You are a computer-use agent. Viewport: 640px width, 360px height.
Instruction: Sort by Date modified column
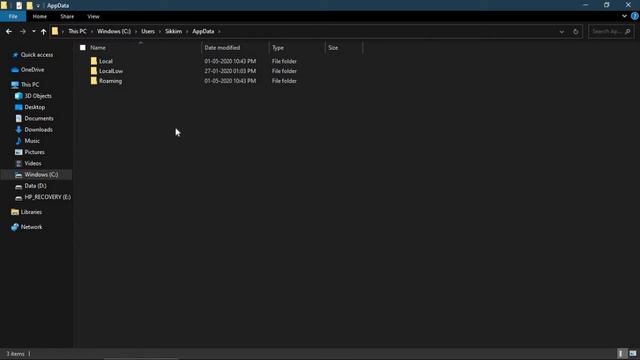pyautogui.click(x=222, y=48)
